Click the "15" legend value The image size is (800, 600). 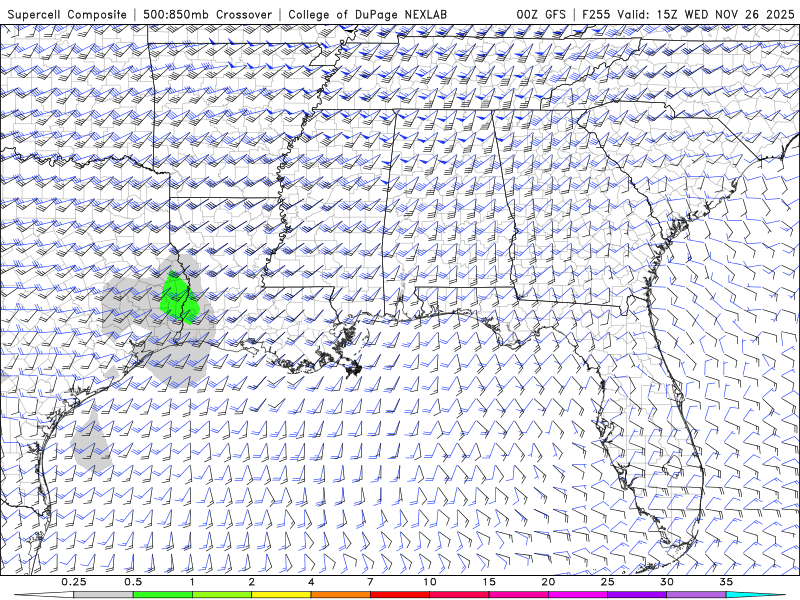point(489,582)
